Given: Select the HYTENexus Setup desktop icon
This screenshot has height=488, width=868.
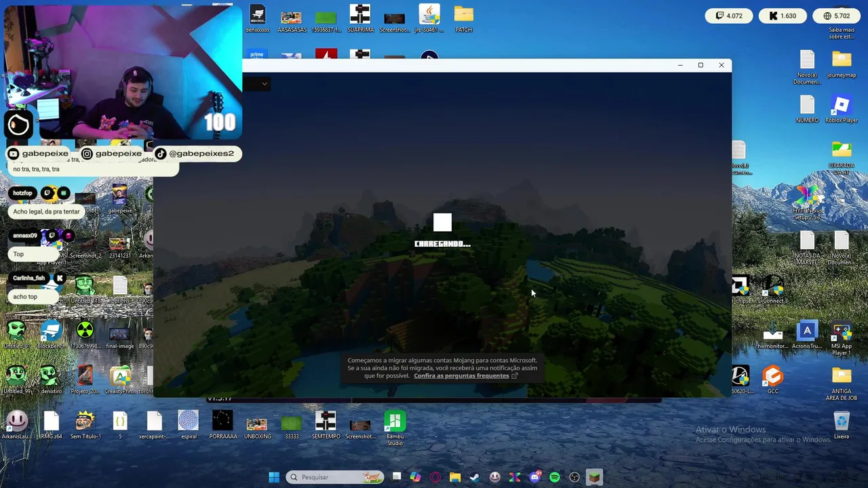Looking at the screenshot, I should (x=807, y=203).
